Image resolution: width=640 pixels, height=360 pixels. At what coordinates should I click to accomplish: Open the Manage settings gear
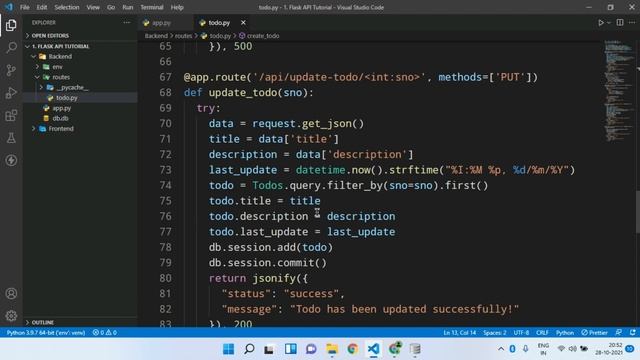pos(11,316)
